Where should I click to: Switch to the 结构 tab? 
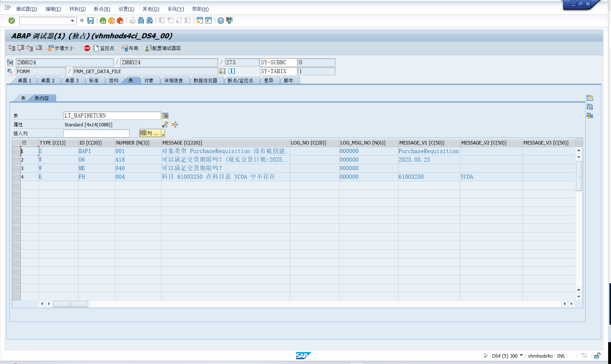(114, 80)
